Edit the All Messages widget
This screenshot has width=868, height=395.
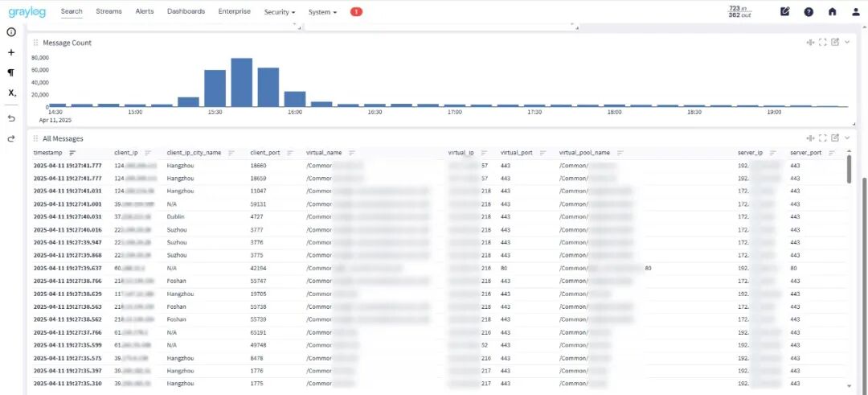[835, 138]
